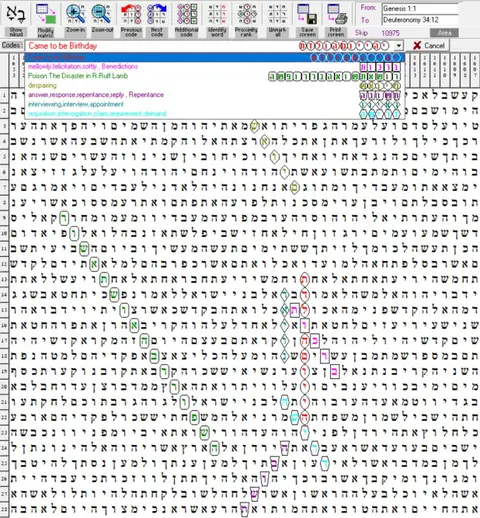Click the Modify matrix label button
Image resolution: width=480 pixels, height=518 pixels.
pos(46,32)
